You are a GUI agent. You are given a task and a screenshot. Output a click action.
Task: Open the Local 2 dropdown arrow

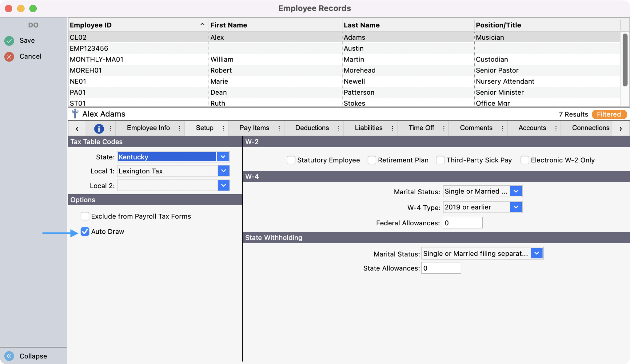tap(224, 185)
